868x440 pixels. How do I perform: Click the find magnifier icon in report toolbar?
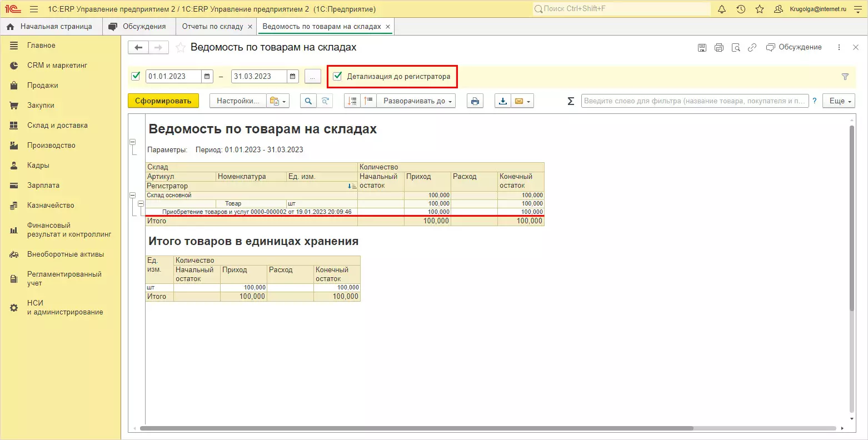pos(308,101)
